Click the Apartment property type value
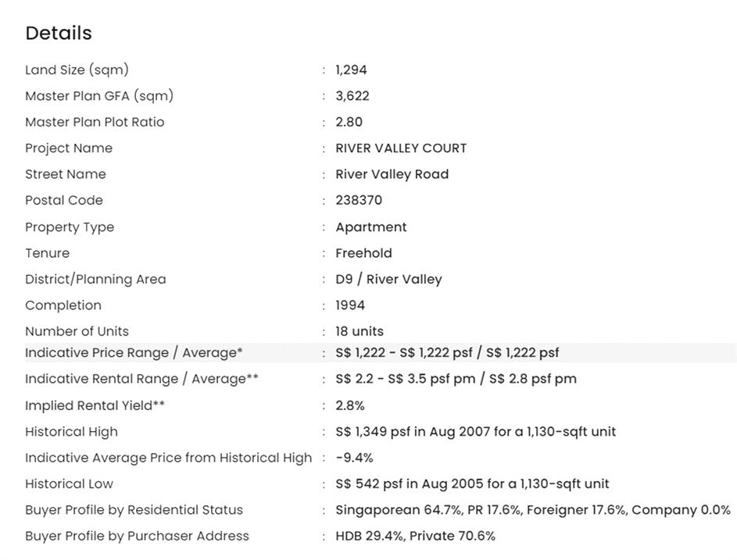Image resolution: width=737 pixels, height=560 pixels. click(371, 227)
